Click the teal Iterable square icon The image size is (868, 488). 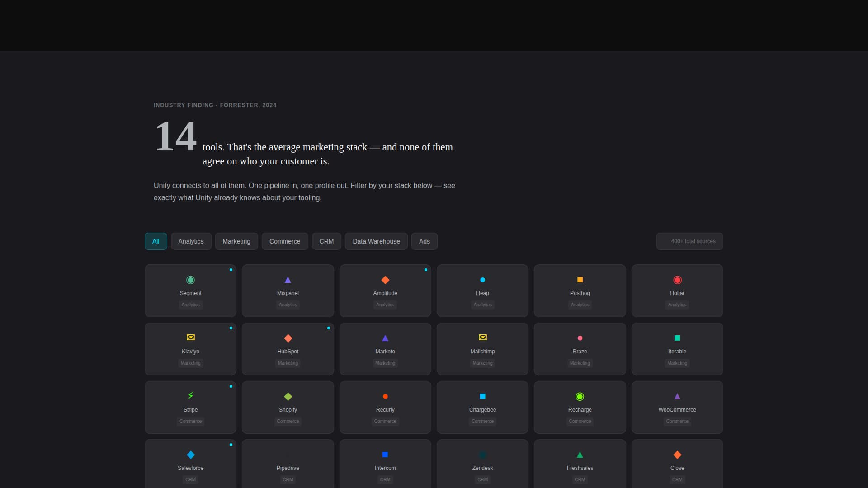[677, 338]
